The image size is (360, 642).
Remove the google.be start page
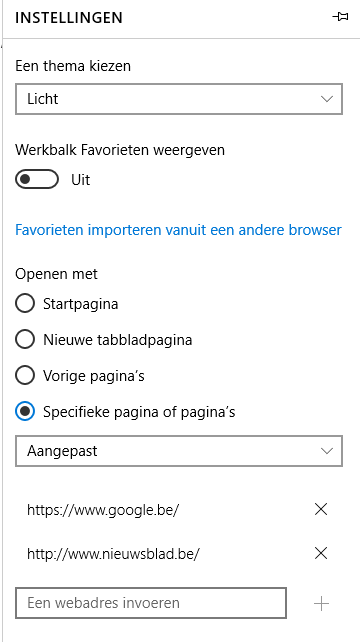[321, 509]
